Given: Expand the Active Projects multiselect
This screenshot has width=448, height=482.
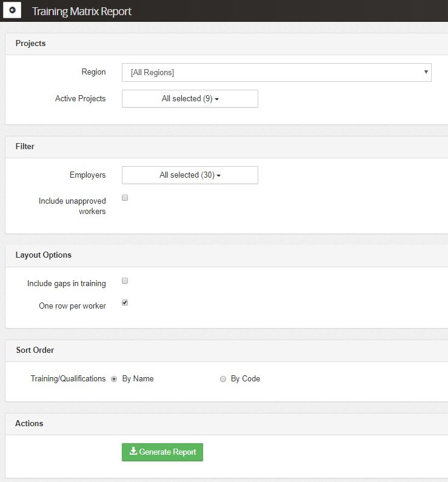Looking at the screenshot, I should pyautogui.click(x=190, y=99).
